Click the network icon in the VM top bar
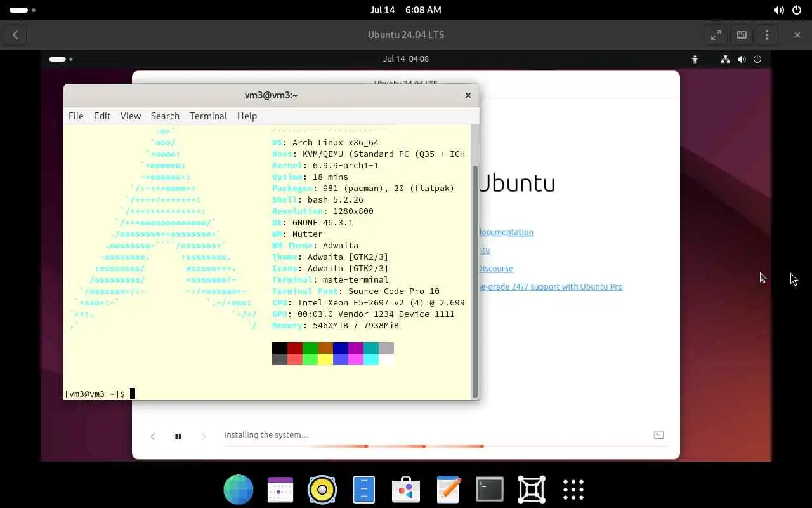The width and height of the screenshot is (812, 508). 725,59
